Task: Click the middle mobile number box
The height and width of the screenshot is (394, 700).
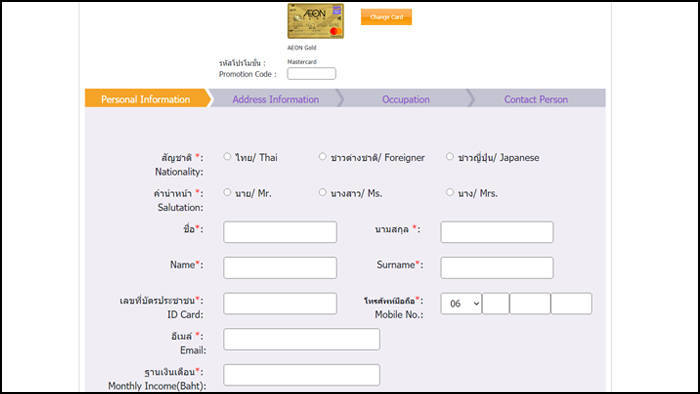Action: point(530,303)
